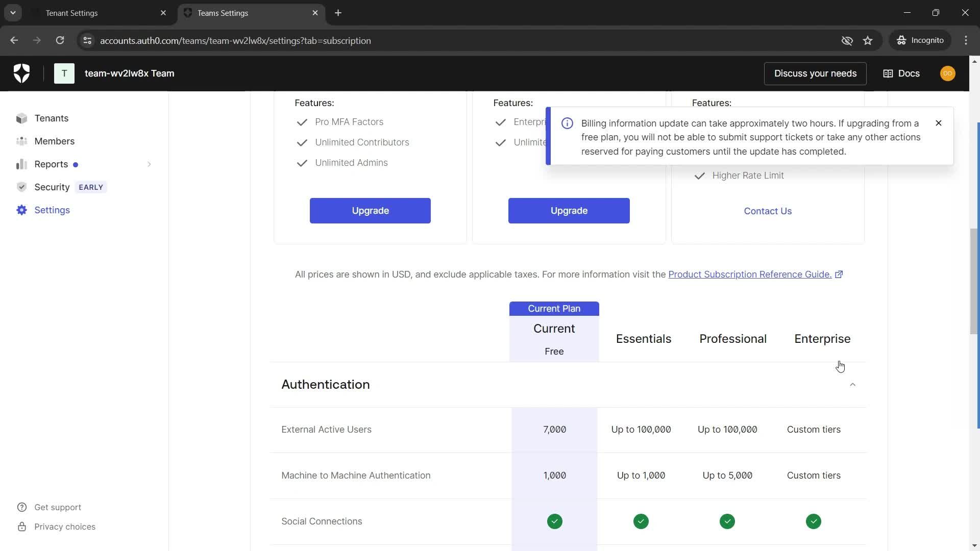
Task: Click the team-wv2lw8x Team name
Action: (130, 73)
